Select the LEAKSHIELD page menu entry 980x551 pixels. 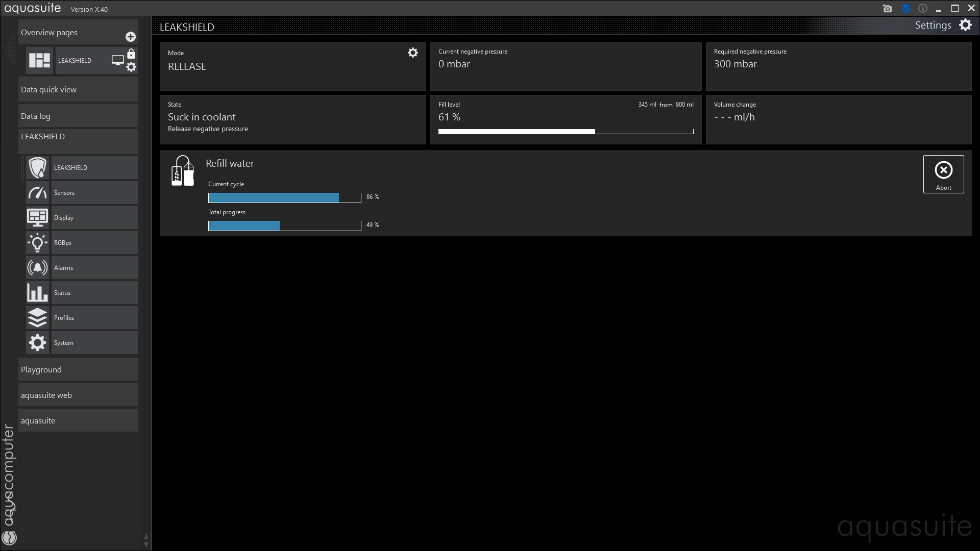click(x=94, y=168)
